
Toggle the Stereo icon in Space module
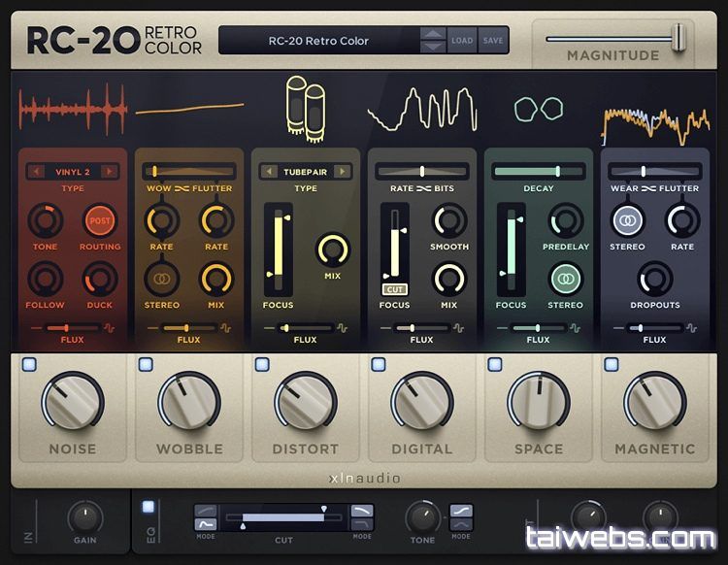point(565,280)
